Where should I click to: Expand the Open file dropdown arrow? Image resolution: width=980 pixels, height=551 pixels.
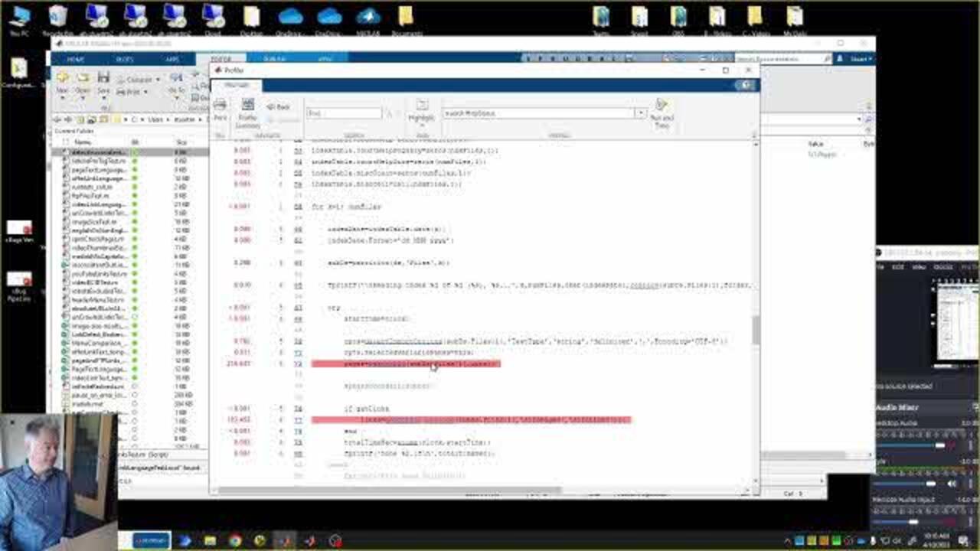82,98
